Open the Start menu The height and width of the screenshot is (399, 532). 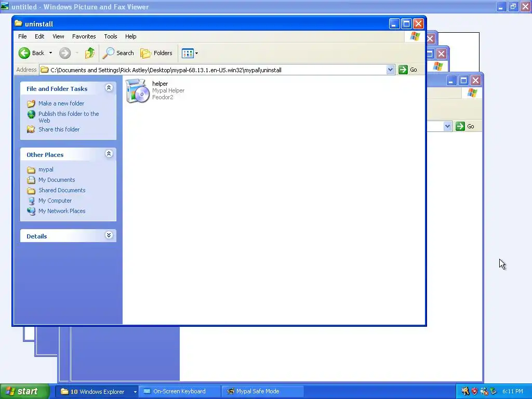point(25,391)
